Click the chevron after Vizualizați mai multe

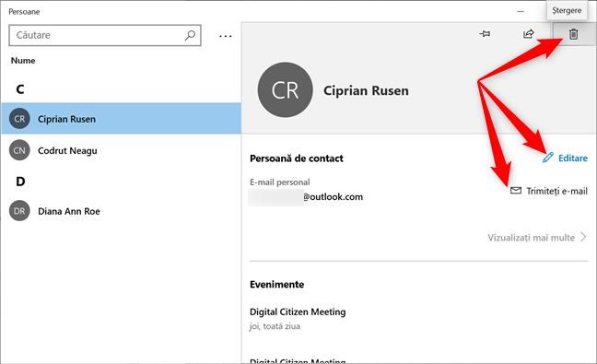(583, 237)
